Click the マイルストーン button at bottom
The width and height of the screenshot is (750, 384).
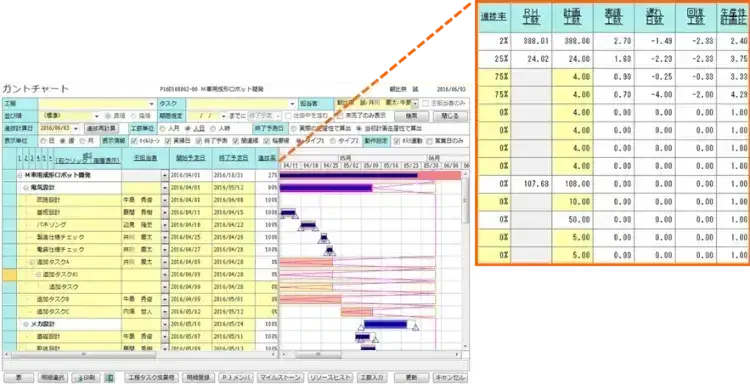click(x=281, y=377)
